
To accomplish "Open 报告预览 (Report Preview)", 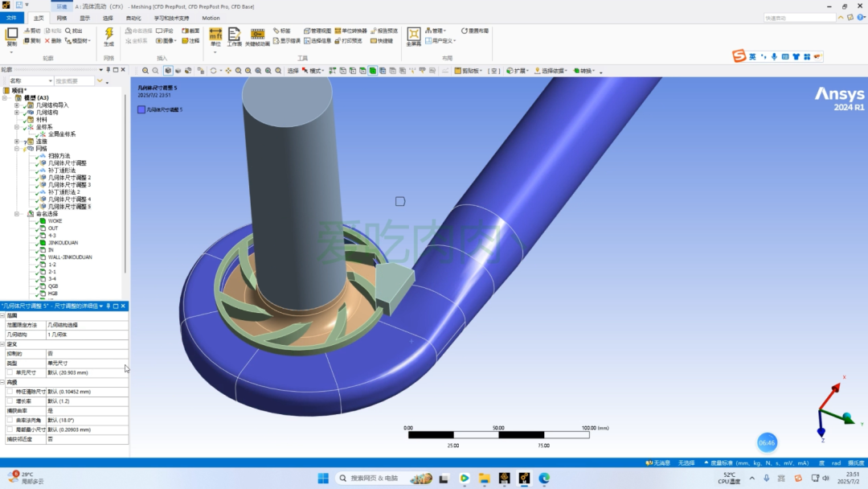I will (384, 31).
